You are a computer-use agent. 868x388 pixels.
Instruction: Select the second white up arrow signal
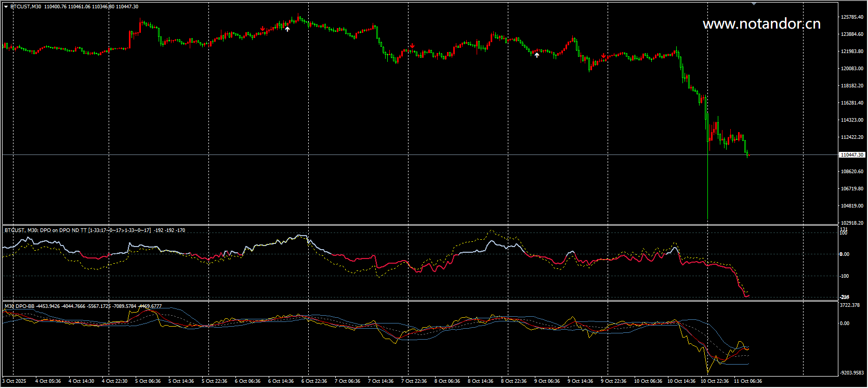pyautogui.click(x=537, y=55)
